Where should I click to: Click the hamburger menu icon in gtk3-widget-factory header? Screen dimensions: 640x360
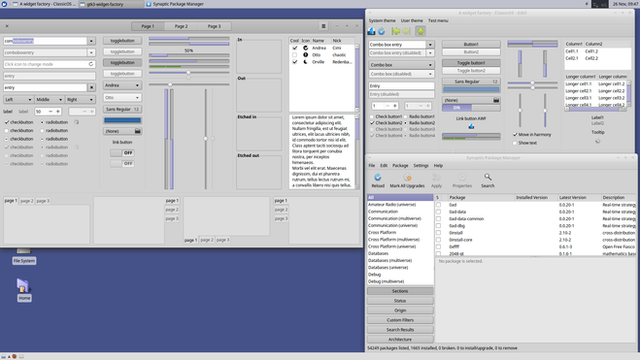[324, 26]
